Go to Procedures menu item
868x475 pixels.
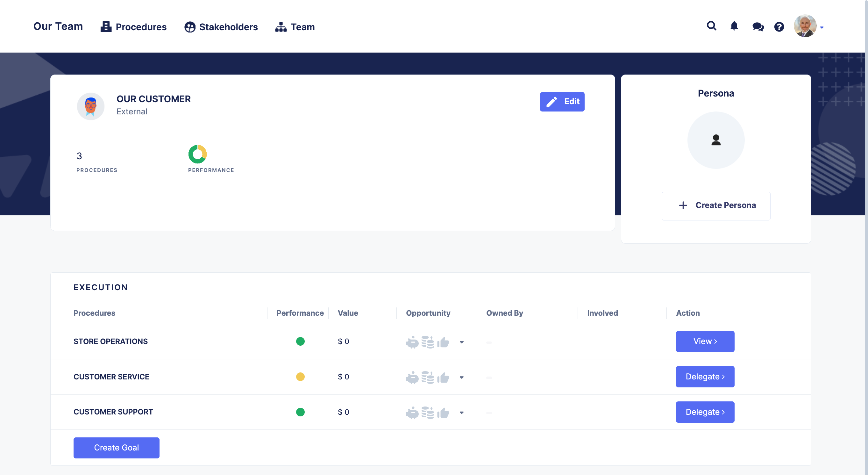click(x=133, y=27)
